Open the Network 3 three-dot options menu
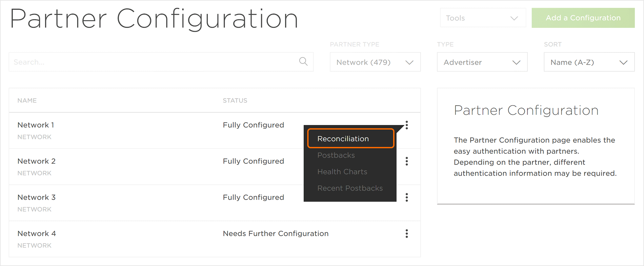Screen dimensions: 644x266 407,197
